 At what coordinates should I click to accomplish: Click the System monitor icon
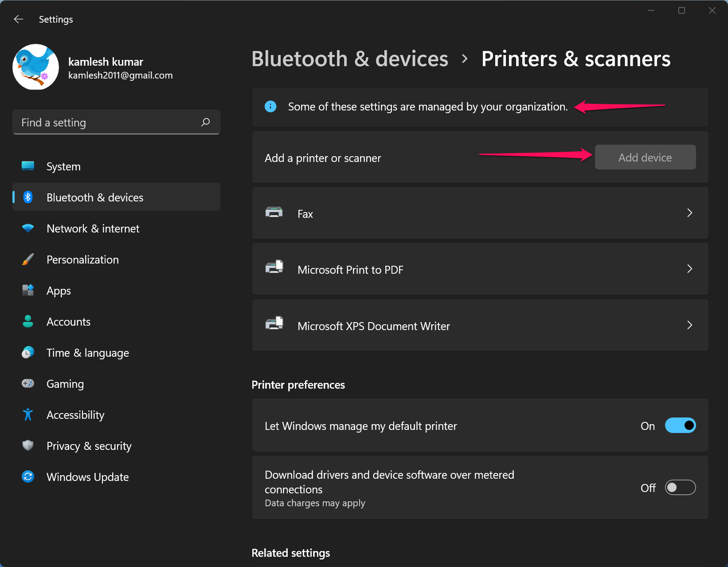(28, 166)
